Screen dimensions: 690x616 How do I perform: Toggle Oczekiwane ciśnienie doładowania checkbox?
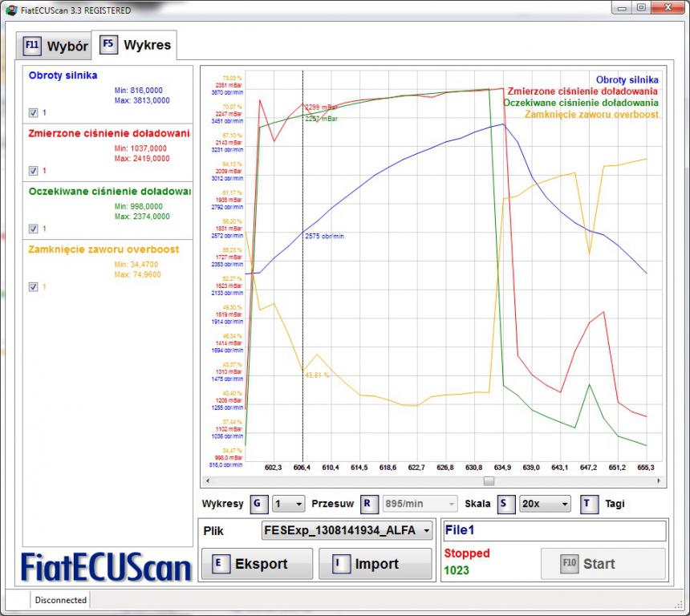[33, 229]
